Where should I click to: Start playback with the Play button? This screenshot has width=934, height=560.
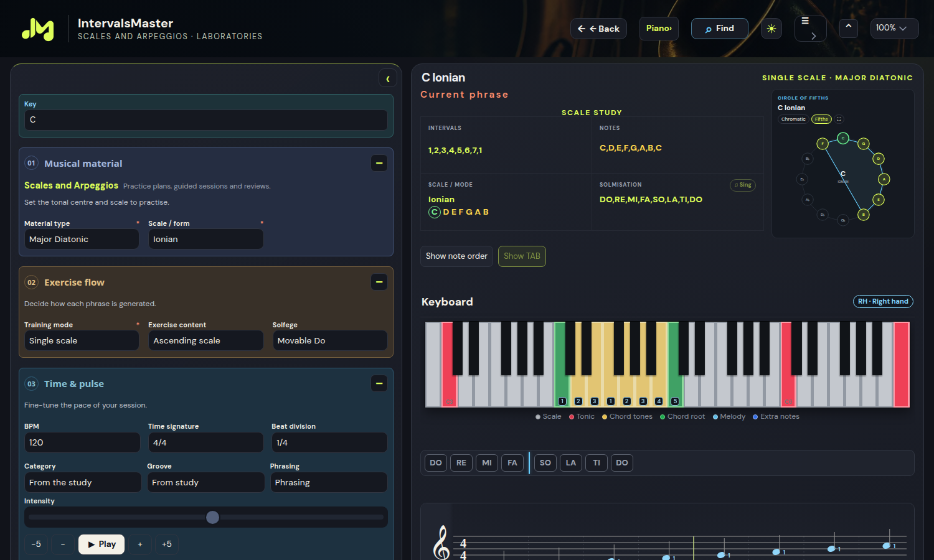click(x=101, y=544)
